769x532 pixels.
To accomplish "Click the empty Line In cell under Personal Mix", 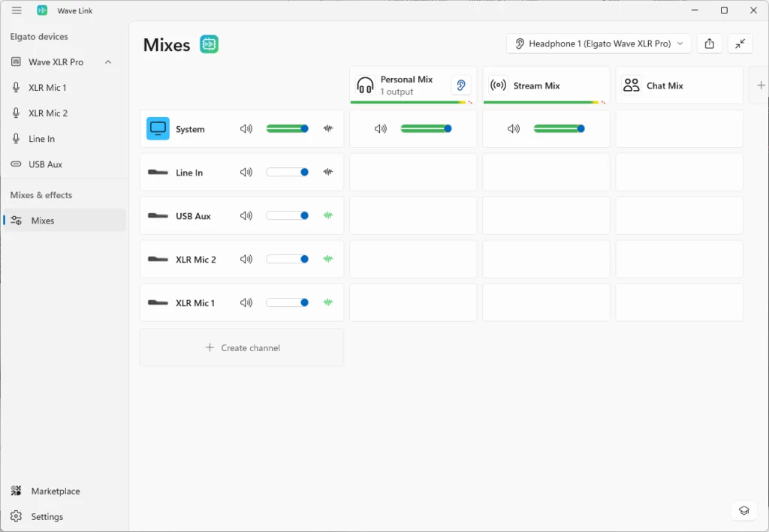I will point(413,172).
